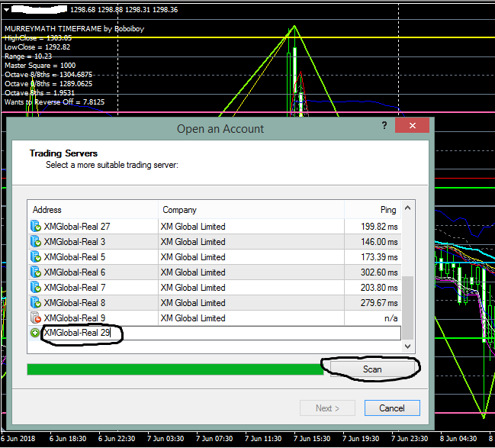Image resolution: width=495 pixels, height=448 pixels.
Task: Click the new server address input field
Action: tap(221, 333)
